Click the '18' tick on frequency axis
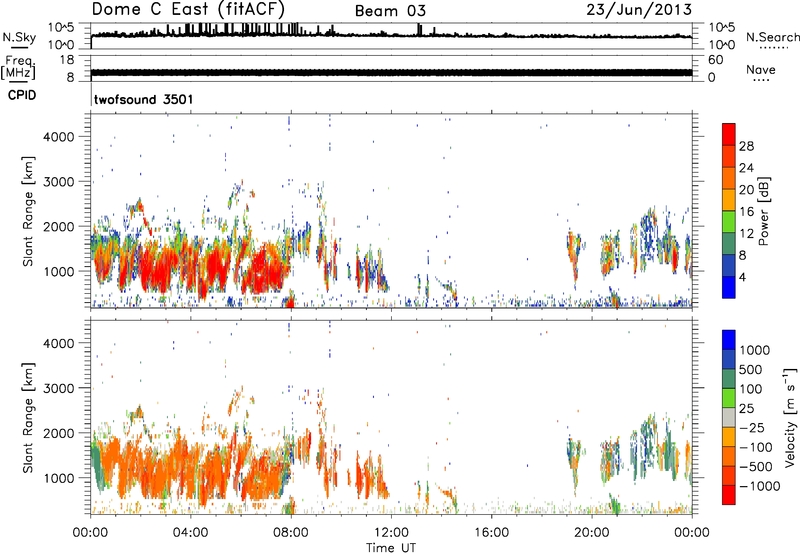The height and width of the screenshot is (554, 800). [67, 60]
